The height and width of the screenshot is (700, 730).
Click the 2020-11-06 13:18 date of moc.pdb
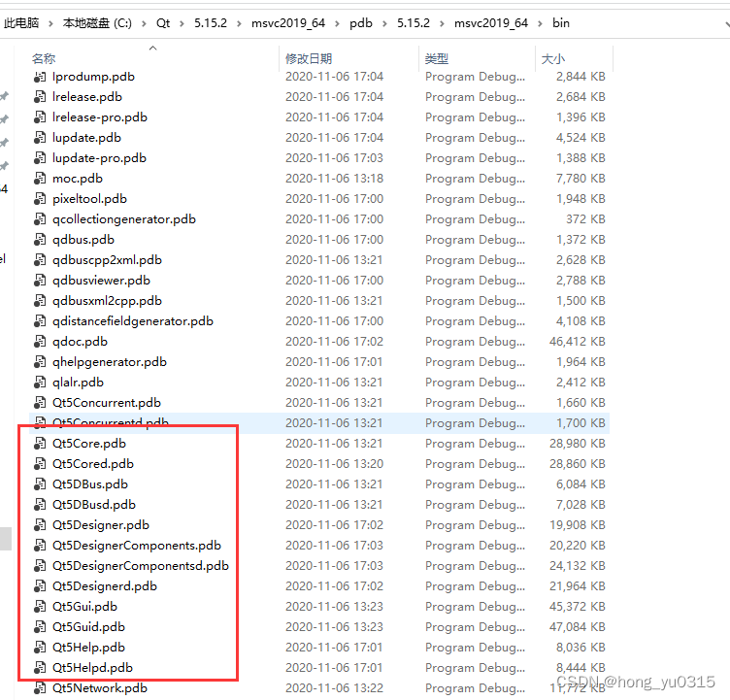(334, 179)
